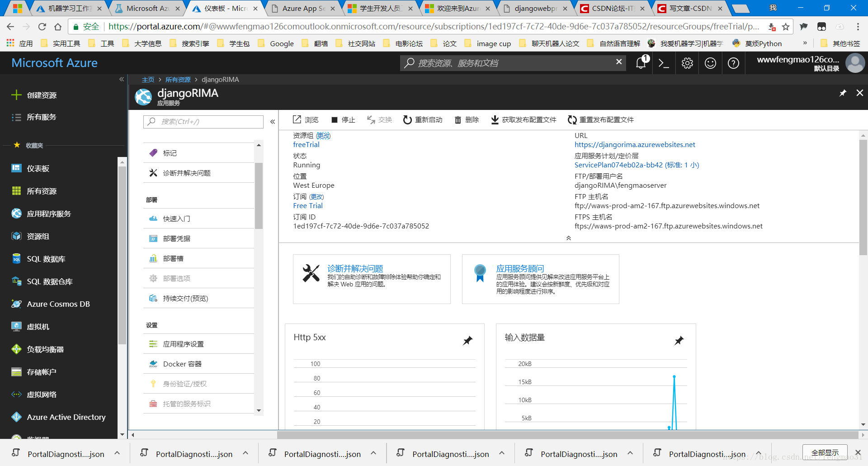Collapse the left Azure sidebar
This screenshot has height=466, width=868.
tap(121, 79)
